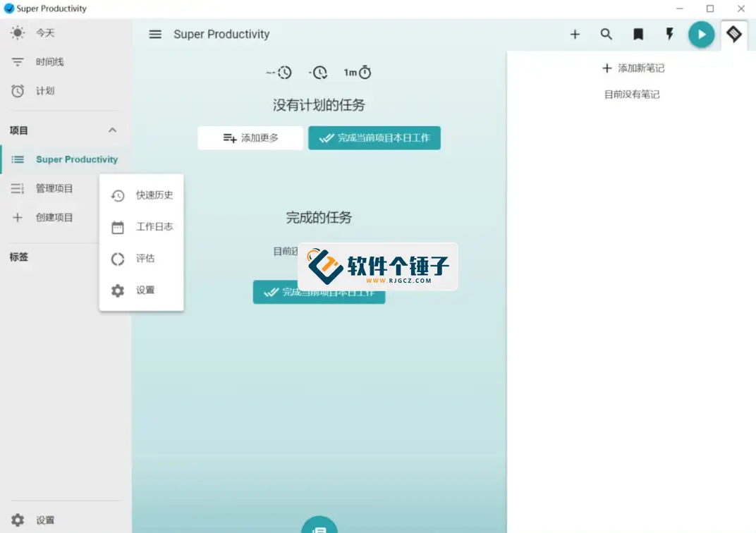This screenshot has height=533, width=756.
Task: Open the 标签 tags section
Action: coord(19,257)
